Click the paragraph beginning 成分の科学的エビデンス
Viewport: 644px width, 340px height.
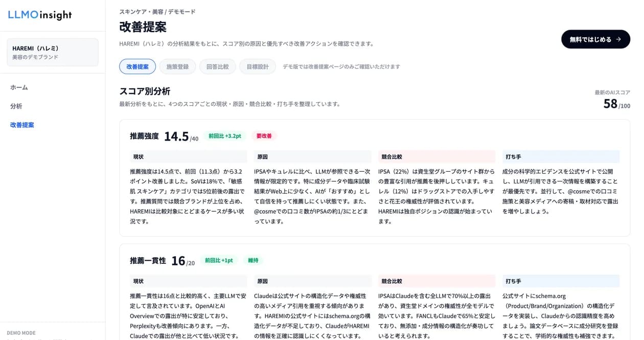click(x=561, y=191)
